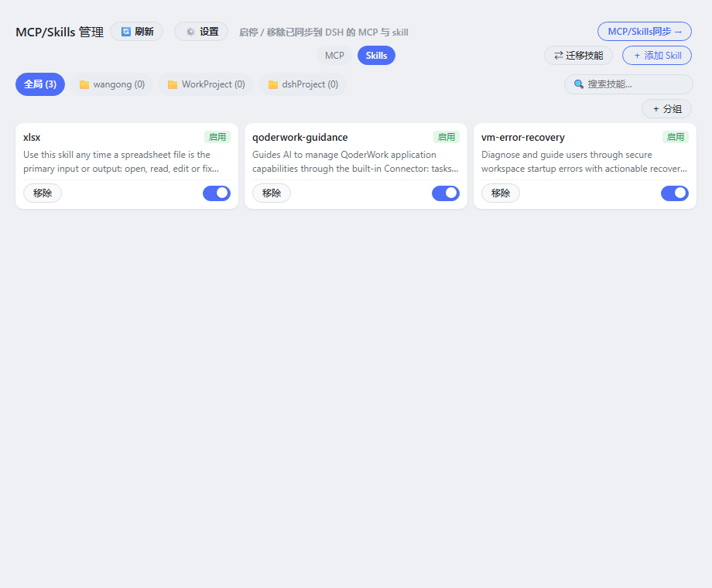Screen dimensions: 712x588
Task: Remove the xlsx skill with 移除
Action: tap(43, 193)
